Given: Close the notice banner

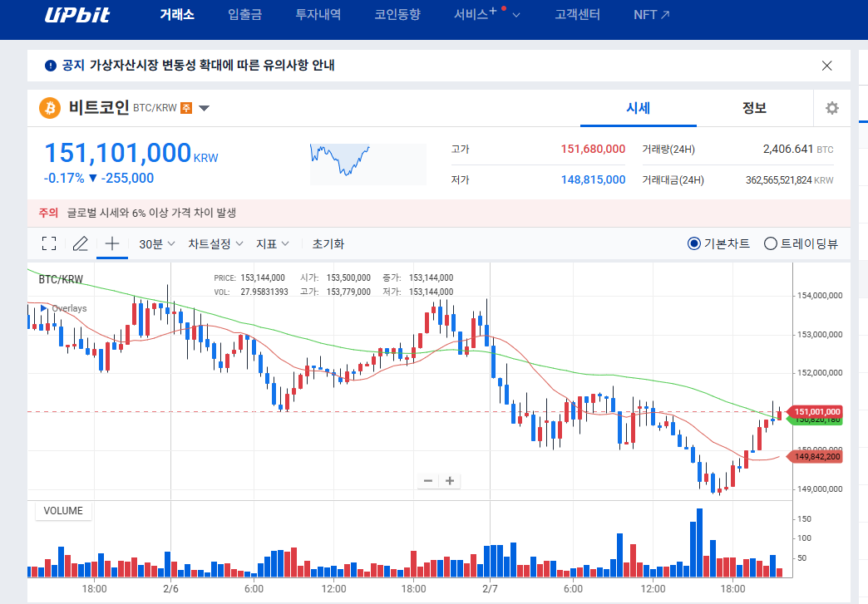Looking at the screenshot, I should pyautogui.click(x=827, y=66).
